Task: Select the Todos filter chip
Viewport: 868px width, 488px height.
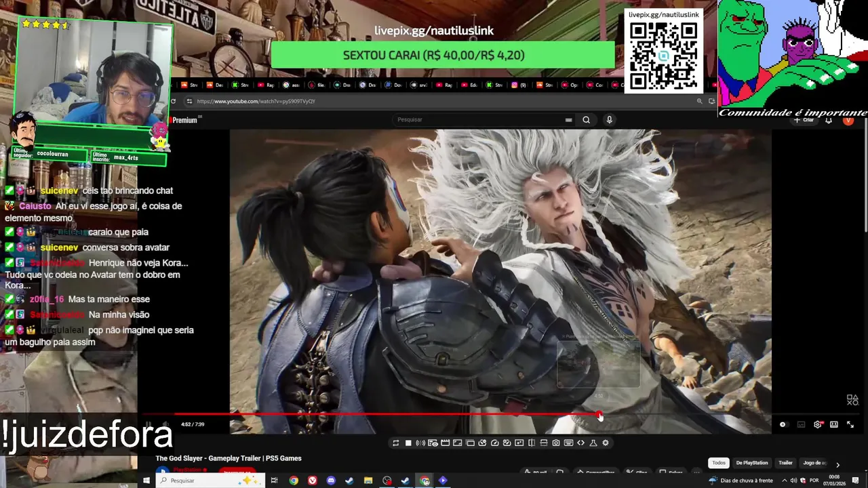Action: coord(719,463)
